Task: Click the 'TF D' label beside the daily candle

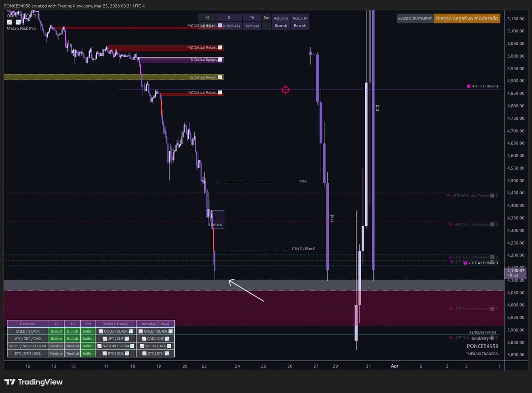Action: [332, 218]
